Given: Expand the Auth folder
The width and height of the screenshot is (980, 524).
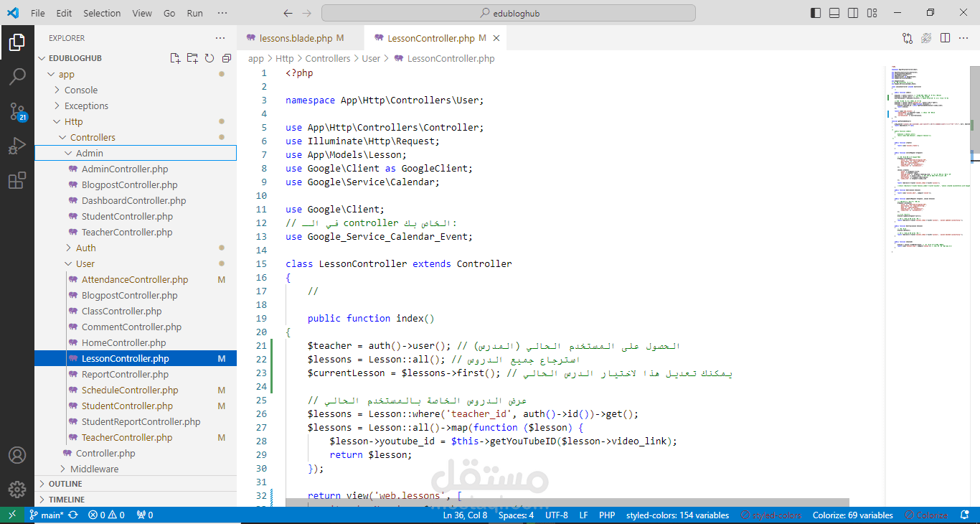Looking at the screenshot, I should [135, 248].
